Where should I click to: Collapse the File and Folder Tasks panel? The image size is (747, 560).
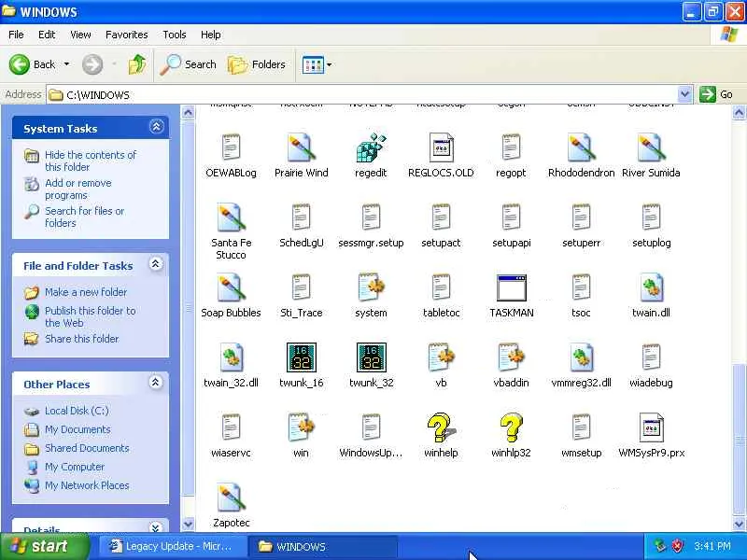coord(156,264)
